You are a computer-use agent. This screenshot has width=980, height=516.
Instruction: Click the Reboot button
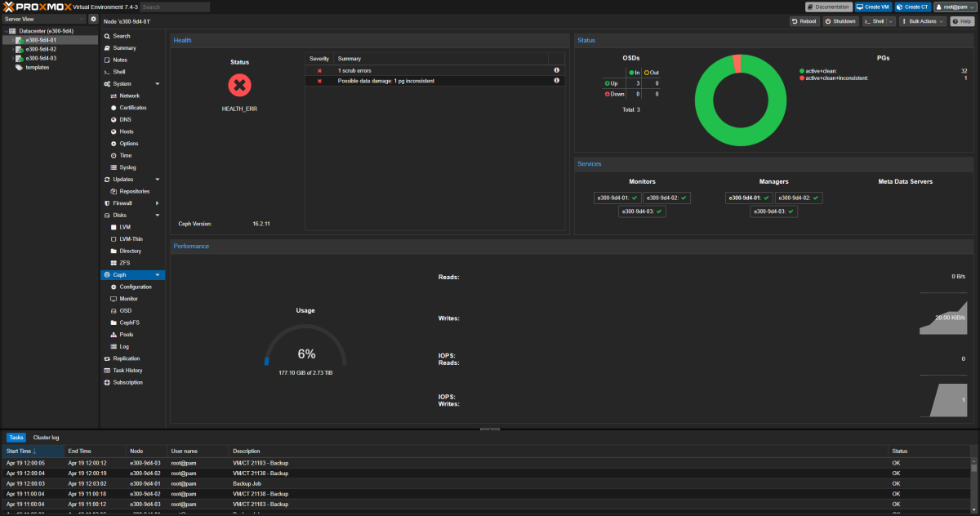click(x=804, y=21)
